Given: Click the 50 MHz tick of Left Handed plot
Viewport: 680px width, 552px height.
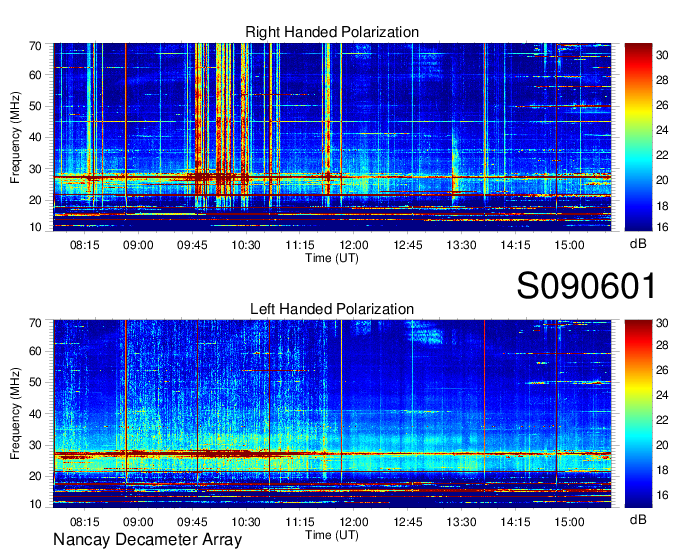Looking at the screenshot, I should point(36,382).
